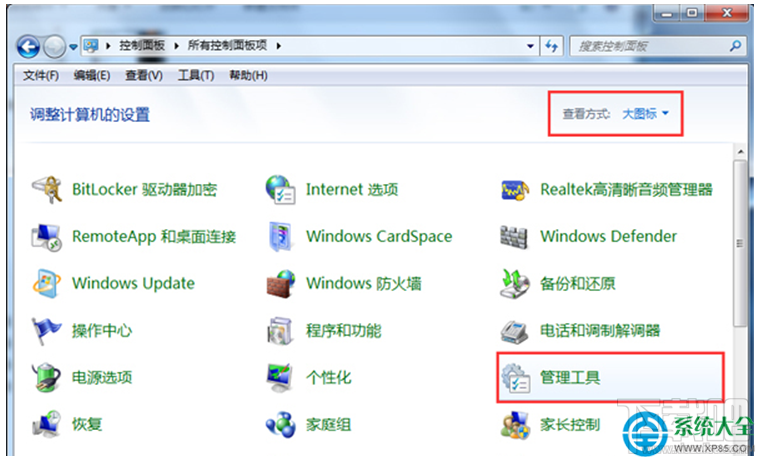Open the Windows 防火墙 link
This screenshot has width=757, height=459.
(x=364, y=283)
